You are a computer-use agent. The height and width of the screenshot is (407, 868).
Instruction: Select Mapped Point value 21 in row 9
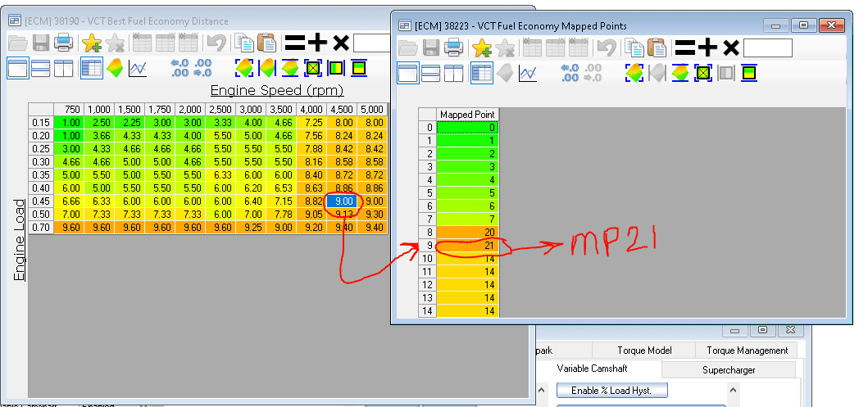pyautogui.click(x=468, y=245)
